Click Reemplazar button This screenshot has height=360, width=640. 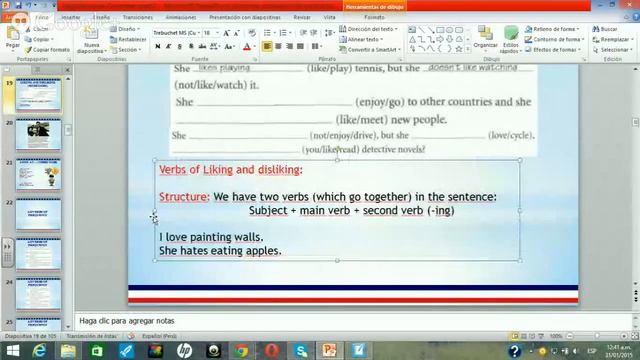[x=613, y=39]
